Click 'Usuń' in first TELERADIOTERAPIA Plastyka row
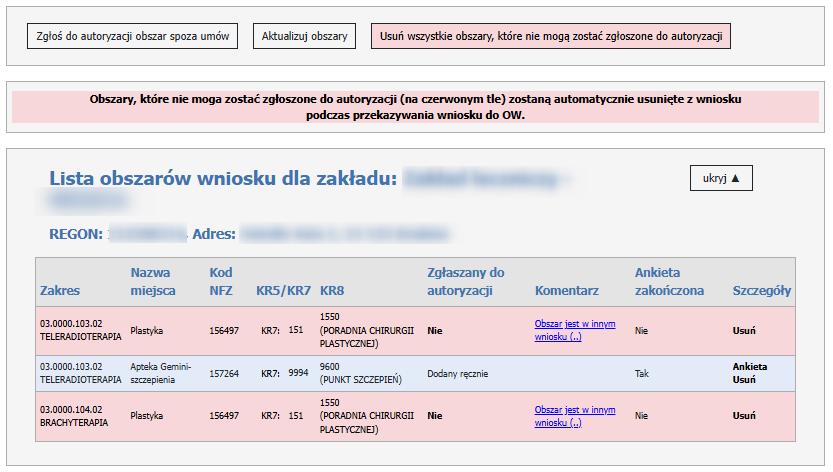Screen dimensions: 833x472 tap(744, 331)
